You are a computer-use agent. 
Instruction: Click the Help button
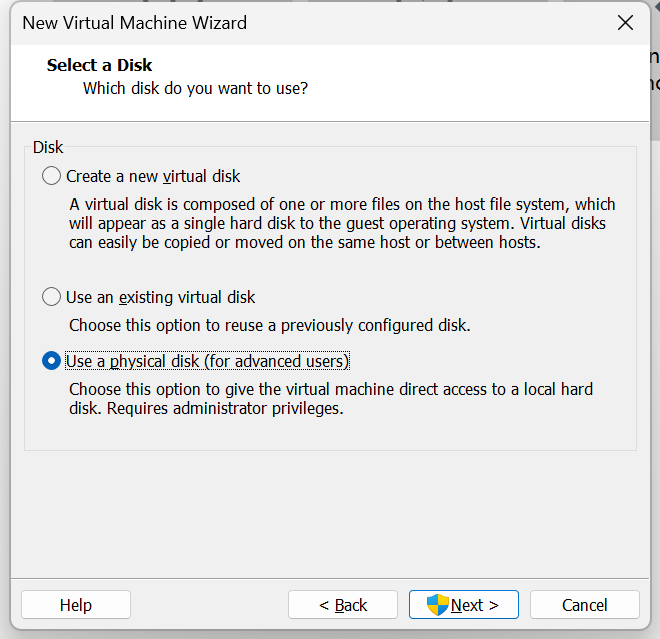[x=76, y=605]
